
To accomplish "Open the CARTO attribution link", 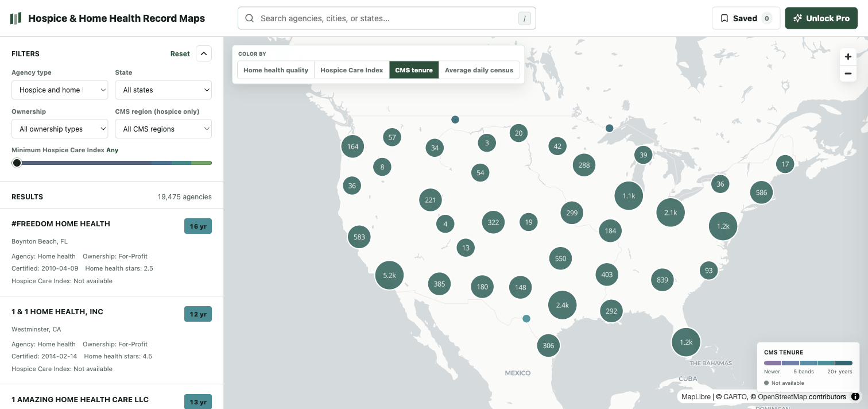I will [x=735, y=396].
